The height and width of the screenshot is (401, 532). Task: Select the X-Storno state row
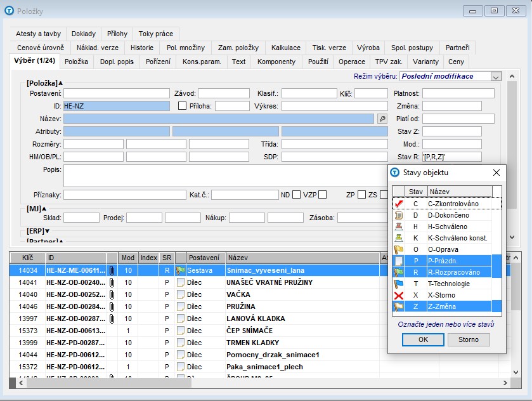(x=447, y=295)
